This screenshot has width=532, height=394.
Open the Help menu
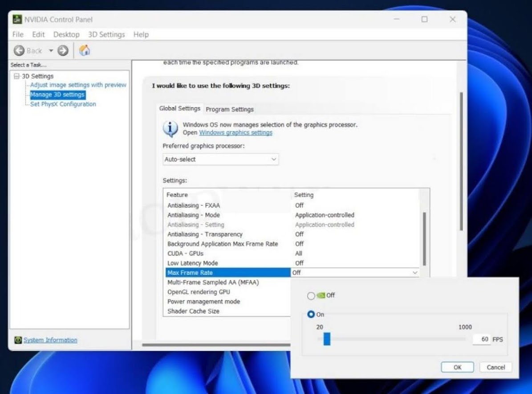coord(141,34)
